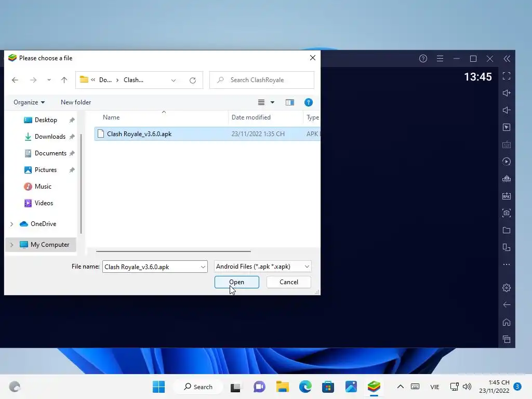Open the BlueStacks taskbar icon
The width and height of the screenshot is (532, 399).
click(x=374, y=387)
